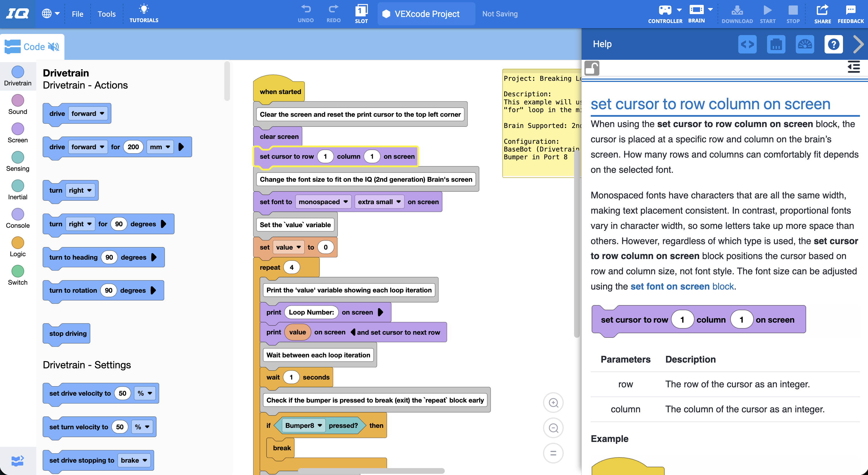Open the extra small size dropdown

[x=379, y=202]
